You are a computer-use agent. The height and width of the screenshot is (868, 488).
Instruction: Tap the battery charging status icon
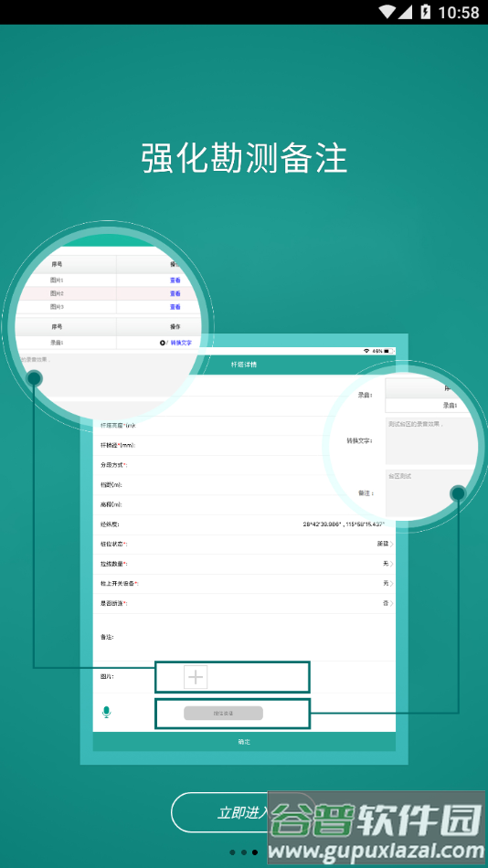coord(426,12)
